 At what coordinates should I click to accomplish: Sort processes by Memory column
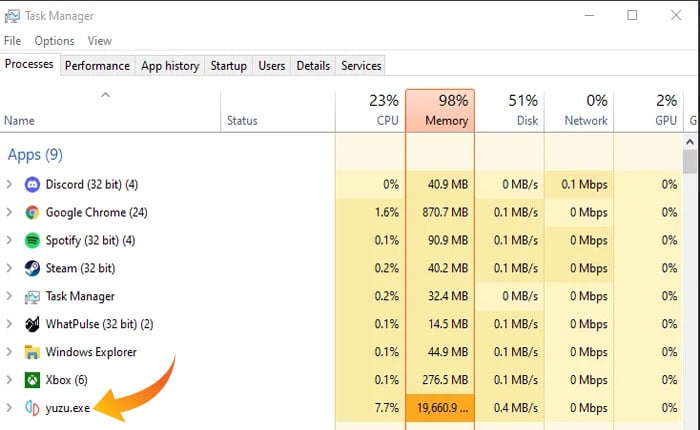(440, 110)
